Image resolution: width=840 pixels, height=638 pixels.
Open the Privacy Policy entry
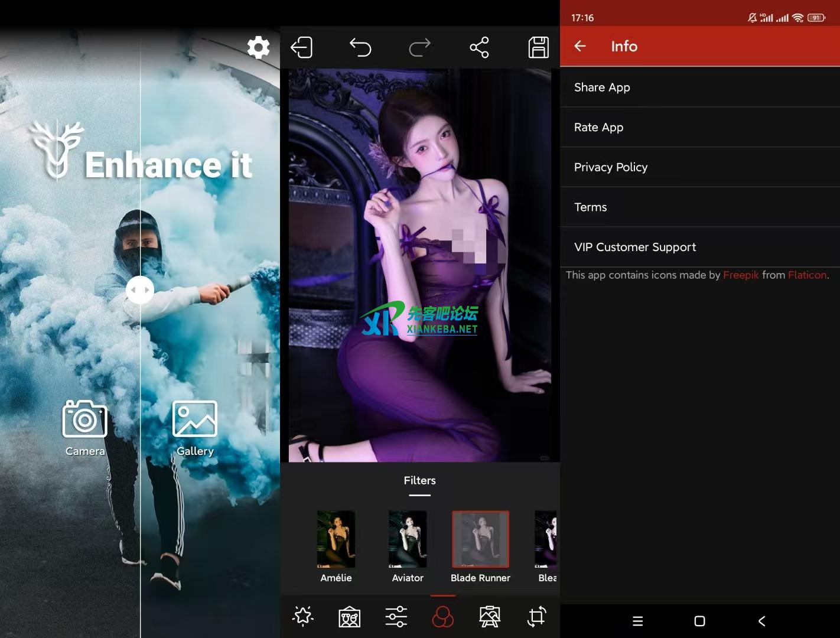click(x=611, y=167)
